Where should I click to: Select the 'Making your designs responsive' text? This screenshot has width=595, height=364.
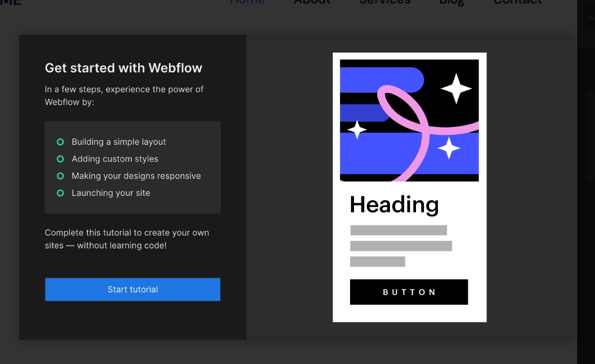pyautogui.click(x=136, y=176)
